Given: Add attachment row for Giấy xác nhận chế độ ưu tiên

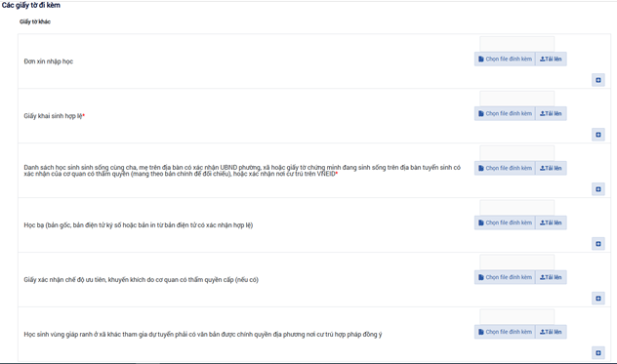Looking at the screenshot, I should tap(598, 299).
